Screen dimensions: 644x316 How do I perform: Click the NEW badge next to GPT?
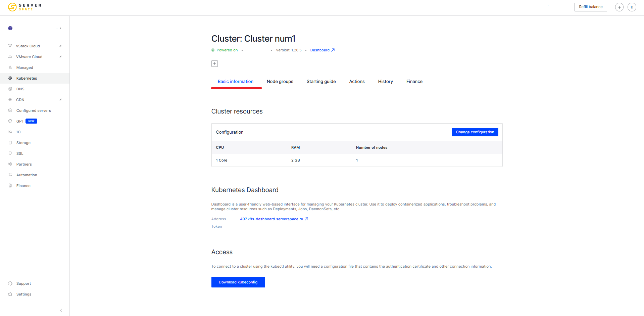pos(32,121)
